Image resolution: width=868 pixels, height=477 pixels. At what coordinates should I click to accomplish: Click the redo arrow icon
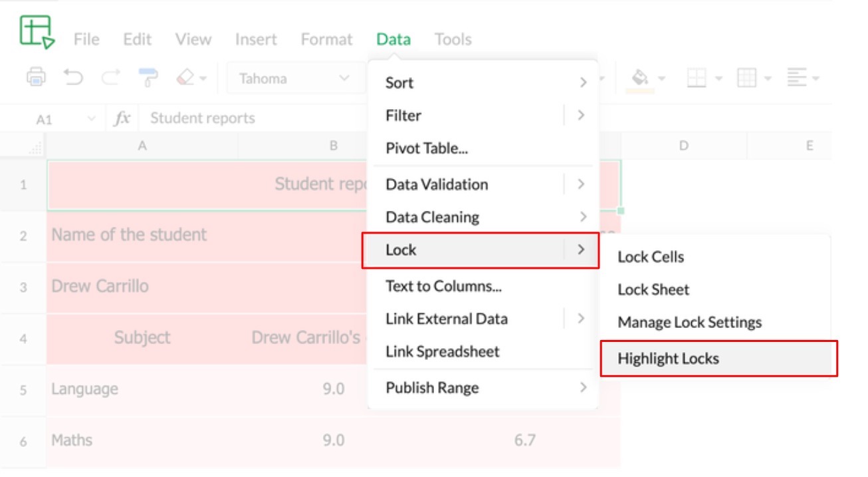[110, 77]
